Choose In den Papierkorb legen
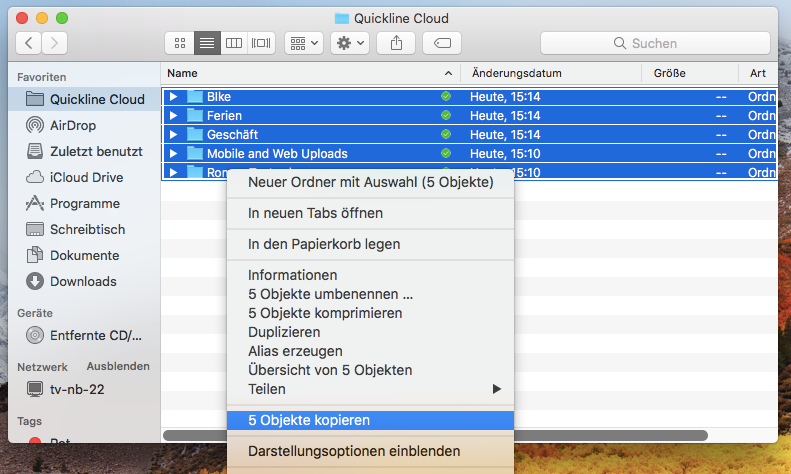The height and width of the screenshot is (474, 791). click(x=370, y=244)
